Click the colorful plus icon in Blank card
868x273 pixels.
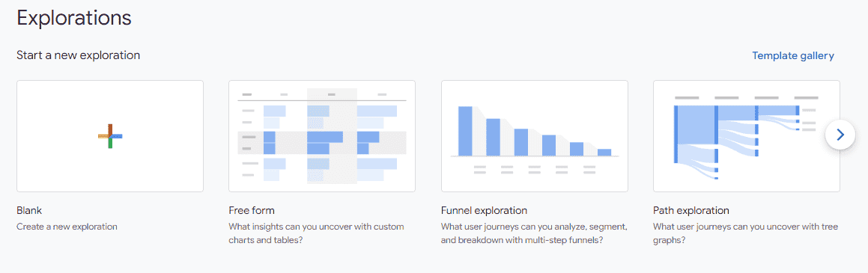tap(110, 136)
